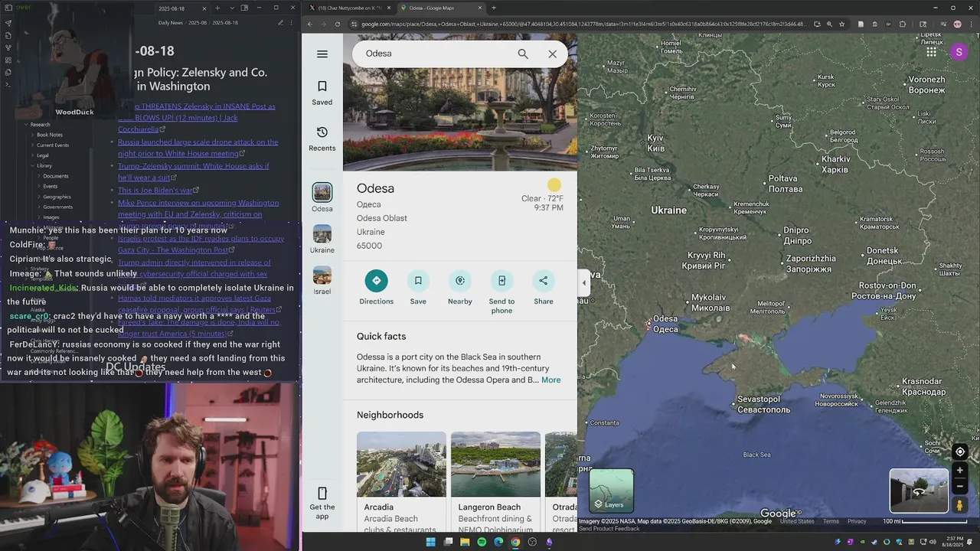Collapse the Research folder
Image resolution: width=980 pixels, height=551 pixels.
pos(26,125)
